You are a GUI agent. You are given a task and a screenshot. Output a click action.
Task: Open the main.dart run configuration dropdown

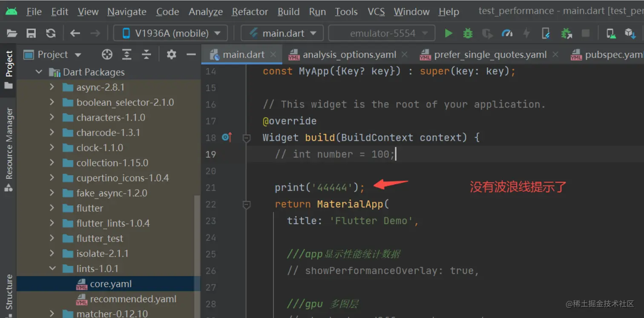(x=282, y=33)
